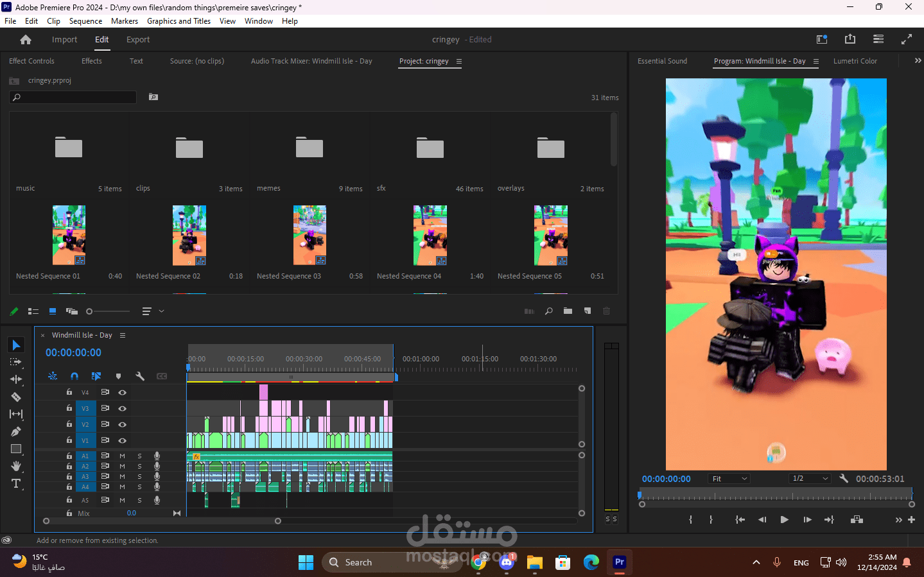
Task: Open the Project: cringey panel menu
Action: tap(459, 62)
